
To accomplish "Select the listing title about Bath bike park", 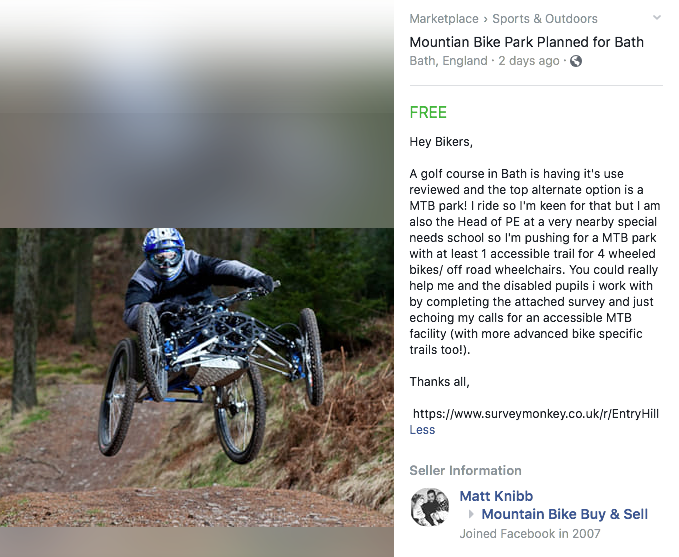I will [x=527, y=42].
